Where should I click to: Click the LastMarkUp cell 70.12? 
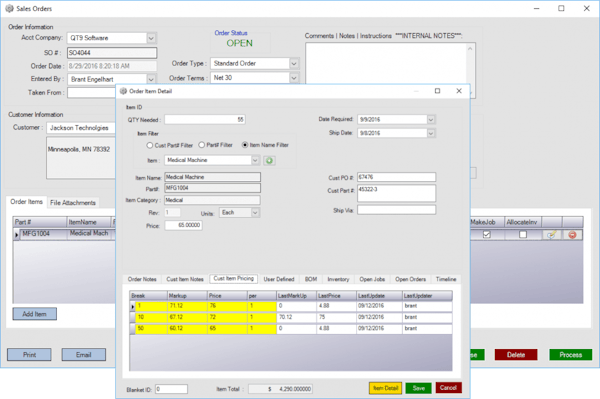tap(296, 317)
